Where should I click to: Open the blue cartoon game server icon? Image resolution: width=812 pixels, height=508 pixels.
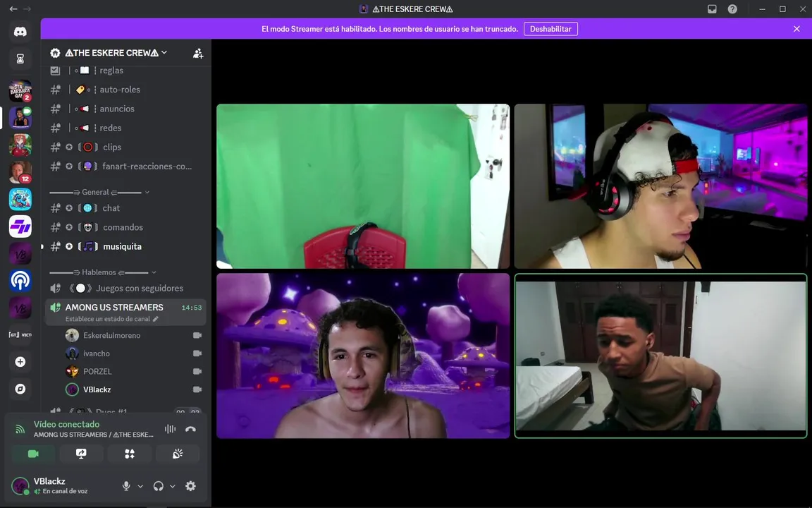[20, 199]
